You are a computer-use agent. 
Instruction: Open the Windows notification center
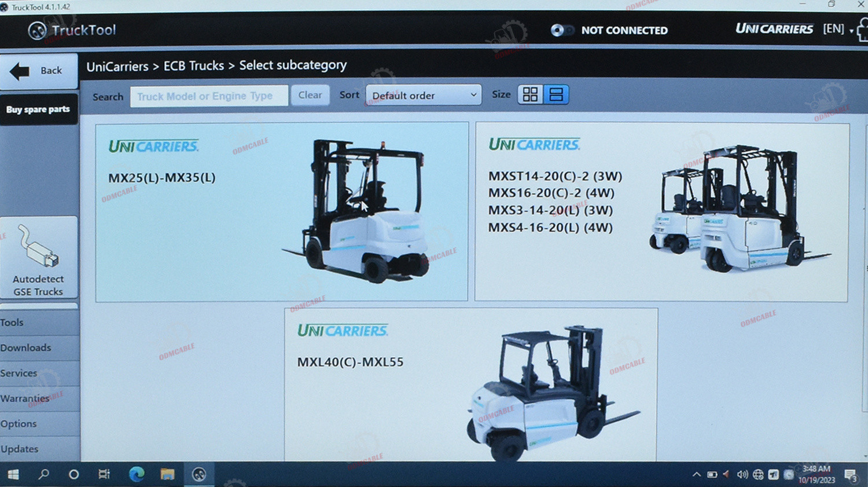(851, 475)
